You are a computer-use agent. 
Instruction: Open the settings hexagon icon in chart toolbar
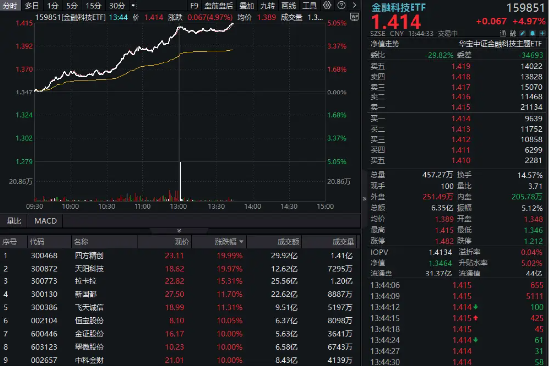(x=327, y=5)
